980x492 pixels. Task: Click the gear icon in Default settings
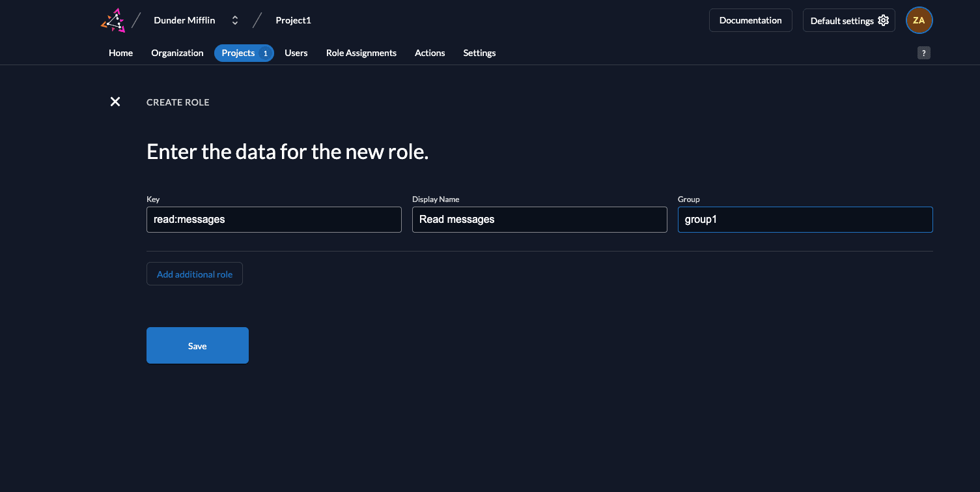click(x=883, y=20)
